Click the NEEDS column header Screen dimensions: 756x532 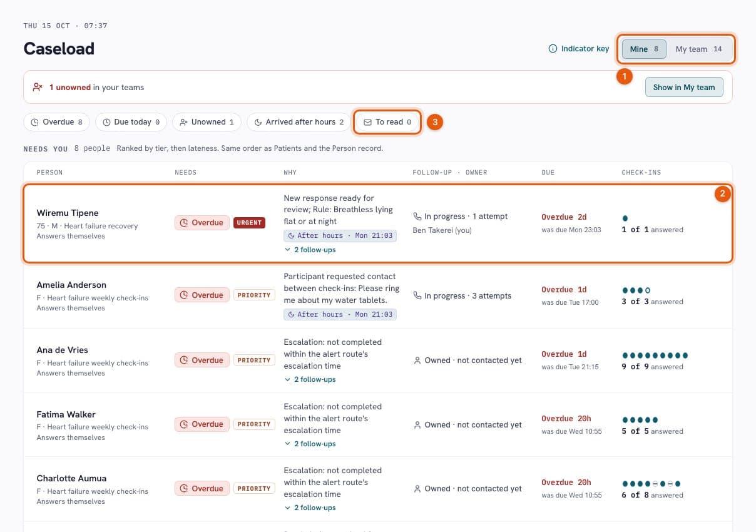tap(185, 172)
